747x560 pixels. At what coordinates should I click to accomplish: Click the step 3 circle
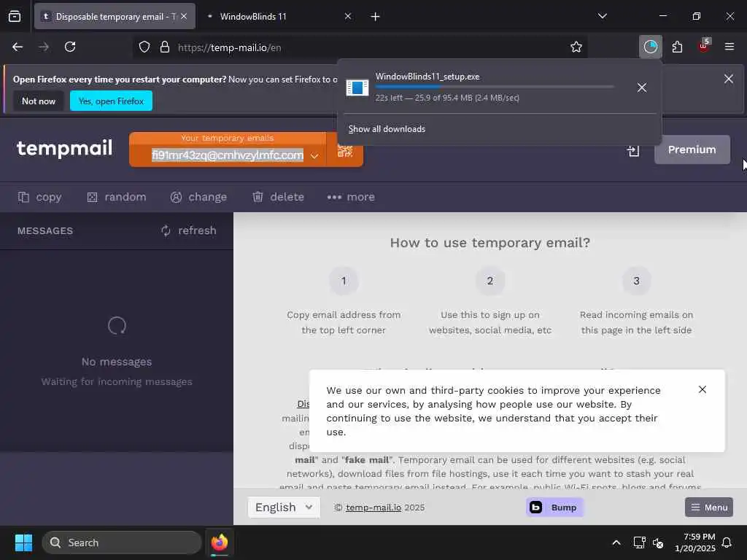(x=636, y=281)
